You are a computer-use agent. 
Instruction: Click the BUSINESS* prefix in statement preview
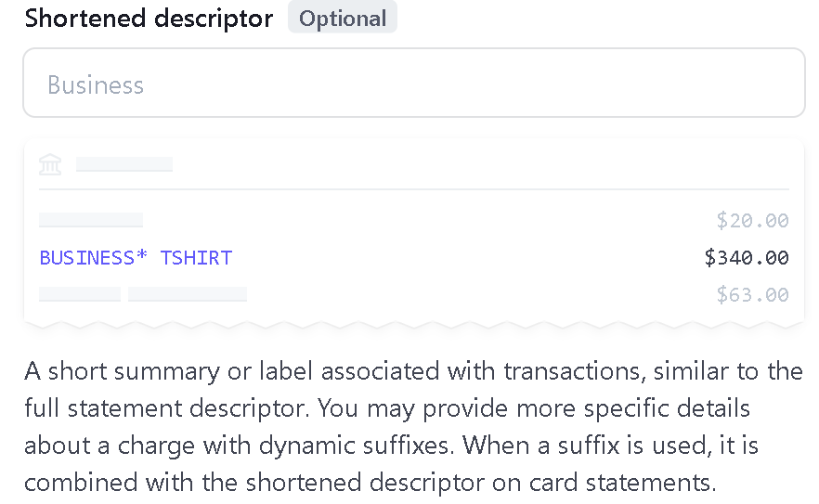point(94,257)
